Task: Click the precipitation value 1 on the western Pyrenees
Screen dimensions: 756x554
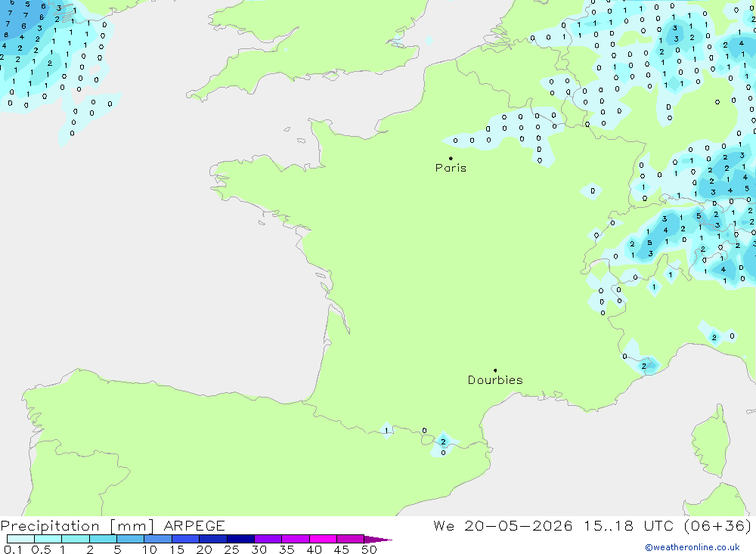Action: click(386, 431)
